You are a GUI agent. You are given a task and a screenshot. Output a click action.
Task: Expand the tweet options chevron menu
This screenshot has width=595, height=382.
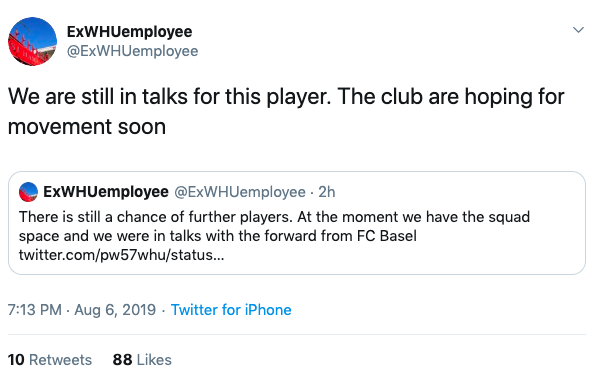tap(578, 30)
